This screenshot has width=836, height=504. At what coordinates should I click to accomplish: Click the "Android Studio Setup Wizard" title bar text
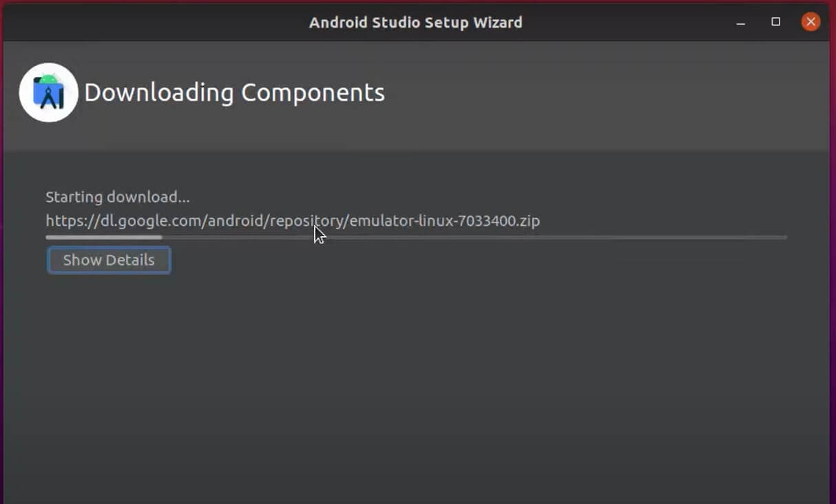pos(415,22)
